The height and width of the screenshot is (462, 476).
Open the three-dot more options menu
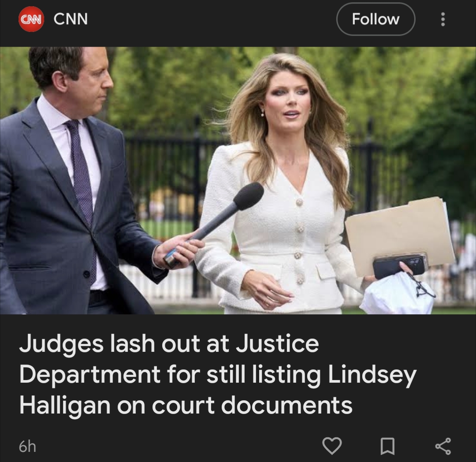coord(443,19)
